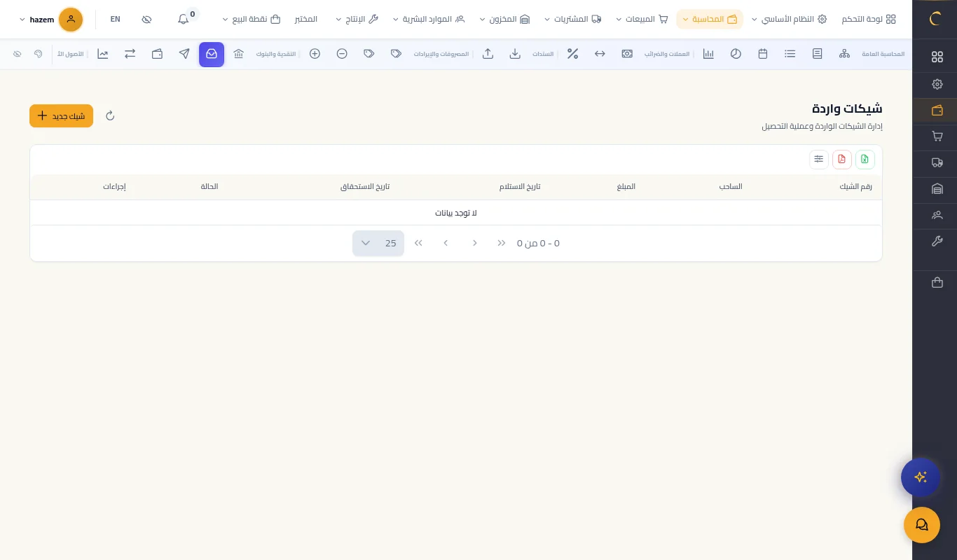Export the table to PDF
The image size is (957, 560).
click(841, 160)
